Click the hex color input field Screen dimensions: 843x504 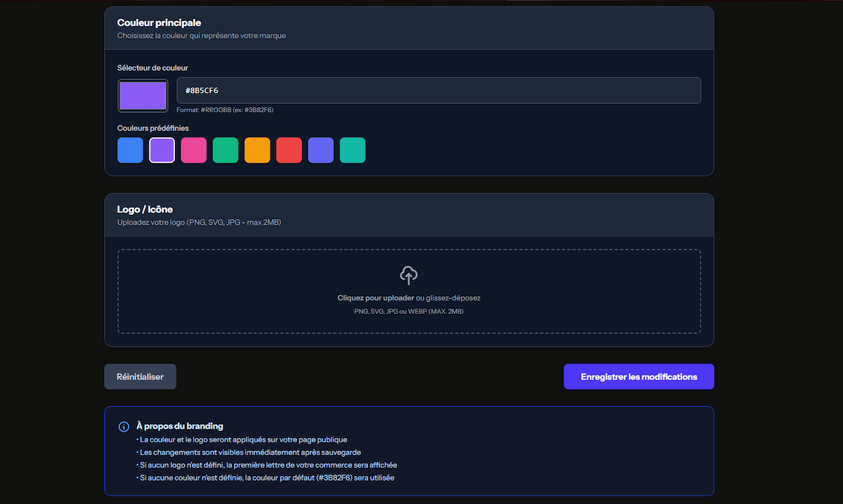tap(438, 90)
